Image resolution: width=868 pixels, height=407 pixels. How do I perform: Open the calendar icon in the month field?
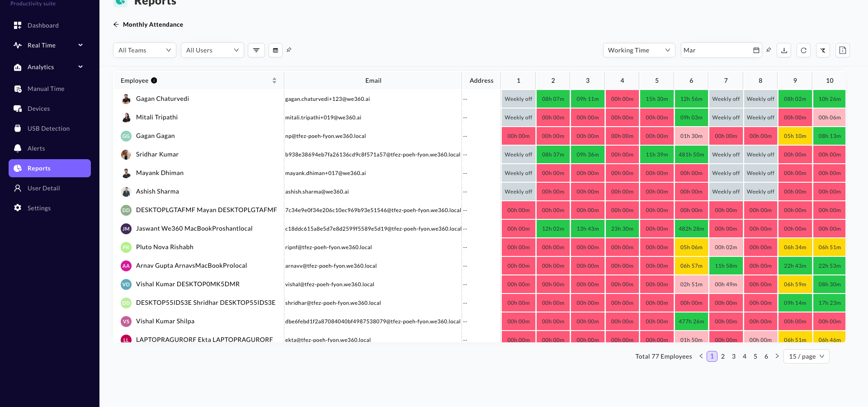(756, 50)
